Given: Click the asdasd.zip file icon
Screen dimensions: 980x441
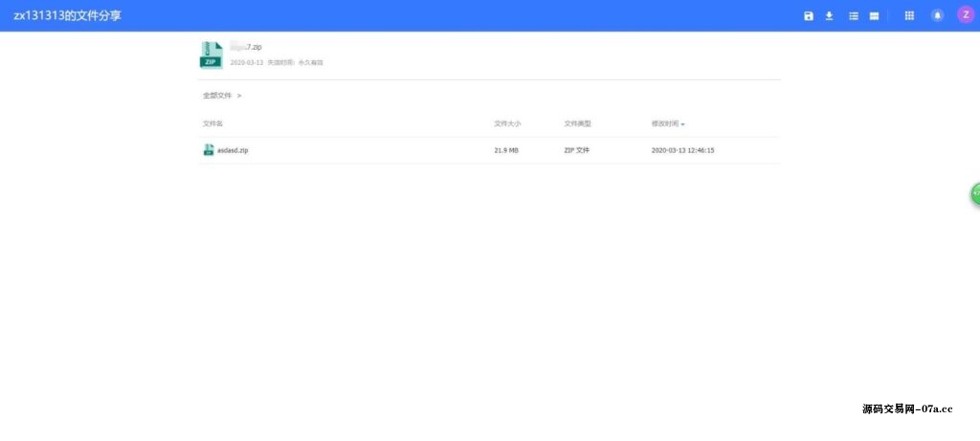Looking at the screenshot, I should tap(209, 150).
